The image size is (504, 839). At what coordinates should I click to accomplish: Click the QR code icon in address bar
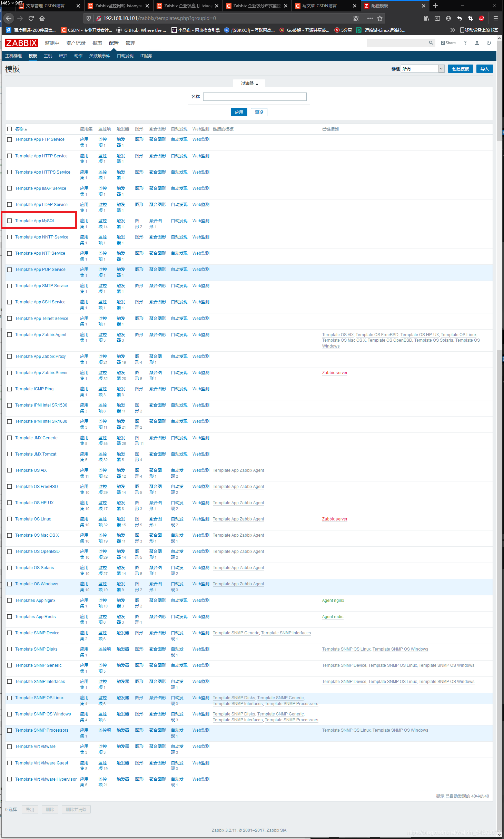[356, 18]
